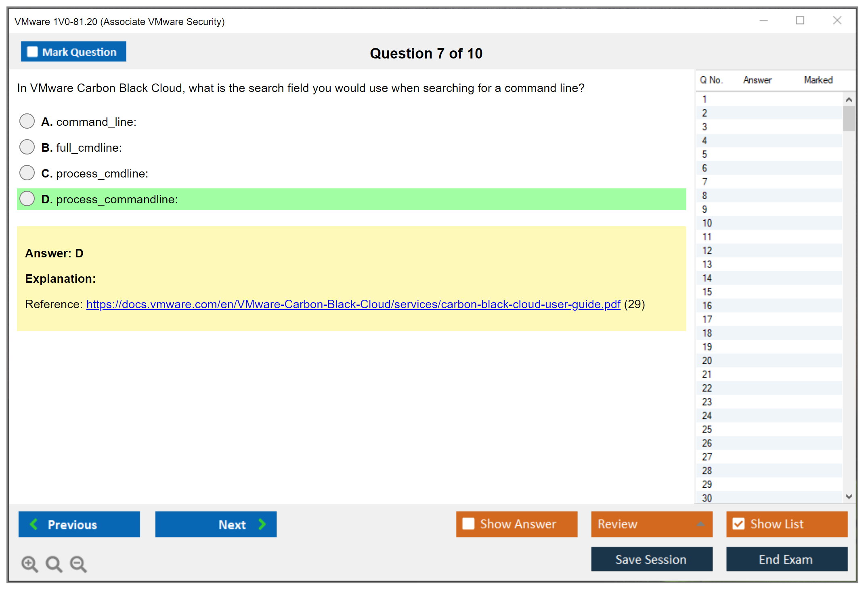Screen dimensions: 868x593
Task: Click the left chevron on the Previous button
Action: coord(34,524)
